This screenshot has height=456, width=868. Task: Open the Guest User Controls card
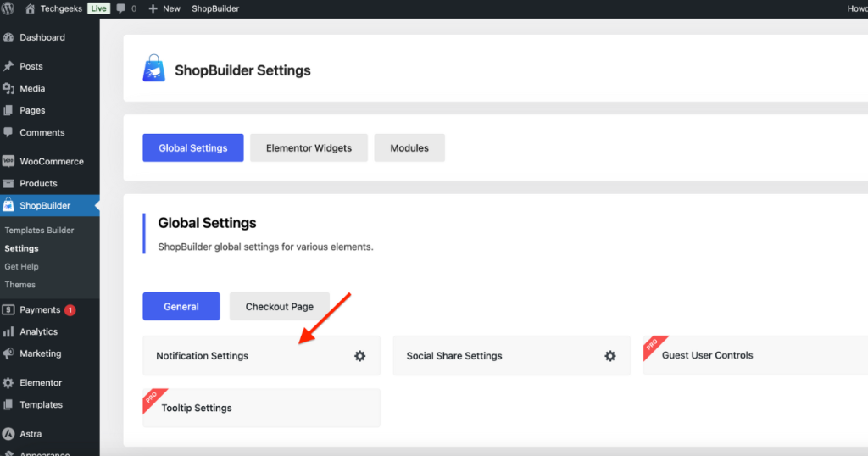(x=755, y=355)
